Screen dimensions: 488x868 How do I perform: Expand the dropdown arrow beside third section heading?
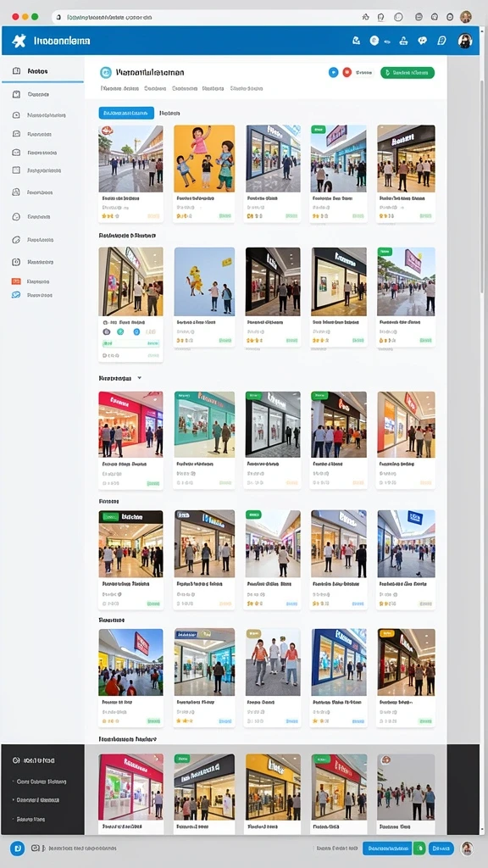(140, 378)
